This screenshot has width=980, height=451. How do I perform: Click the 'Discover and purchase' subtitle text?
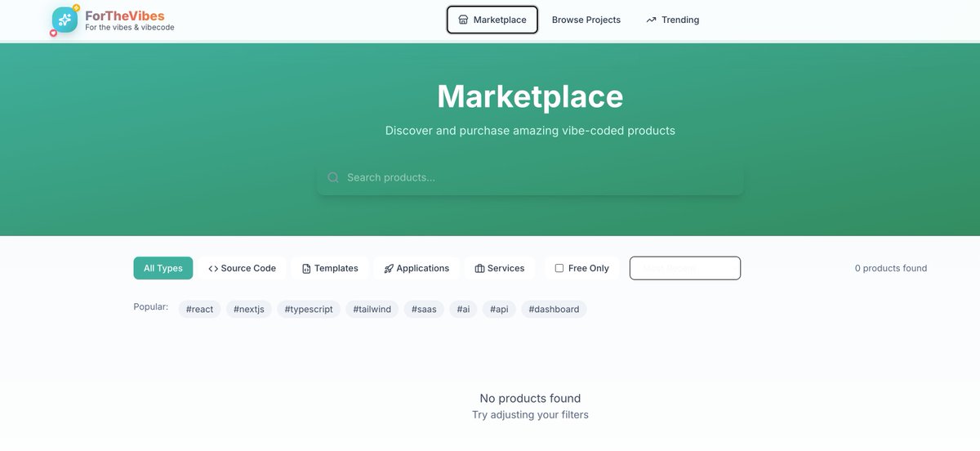530,130
